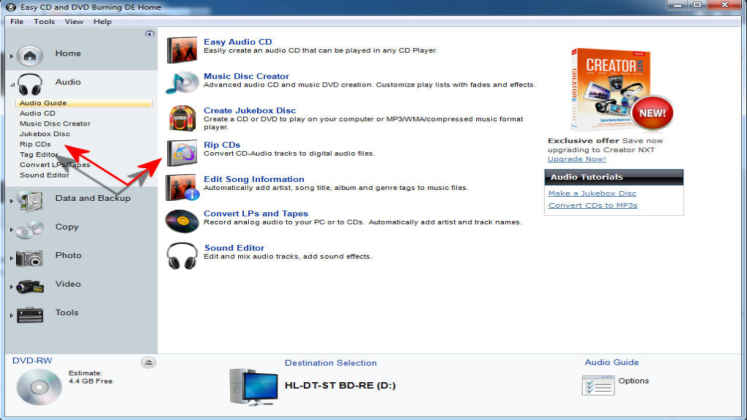Launch Sound Editor headphones icon
Viewport: 747px width, 420px height.
click(x=181, y=255)
